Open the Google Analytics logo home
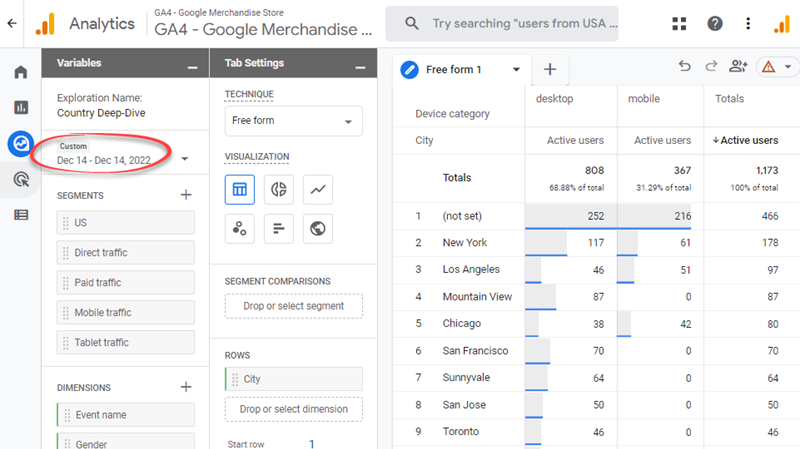 [45, 24]
